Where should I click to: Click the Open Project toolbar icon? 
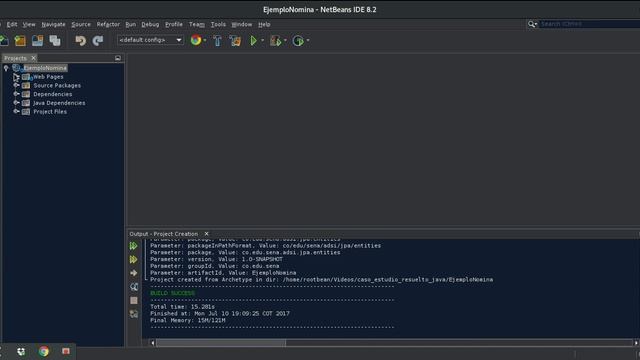37,40
